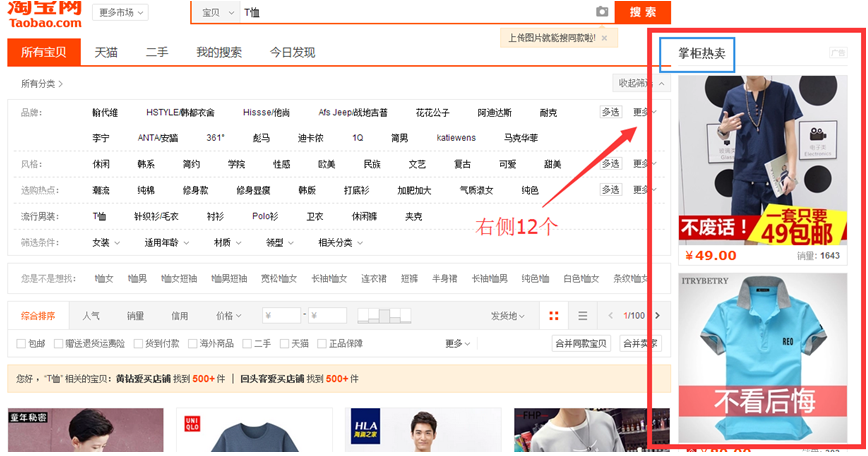Click 回头客爱买店铺 link
The height and width of the screenshot is (456, 868).
pyautogui.click(x=272, y=379)
